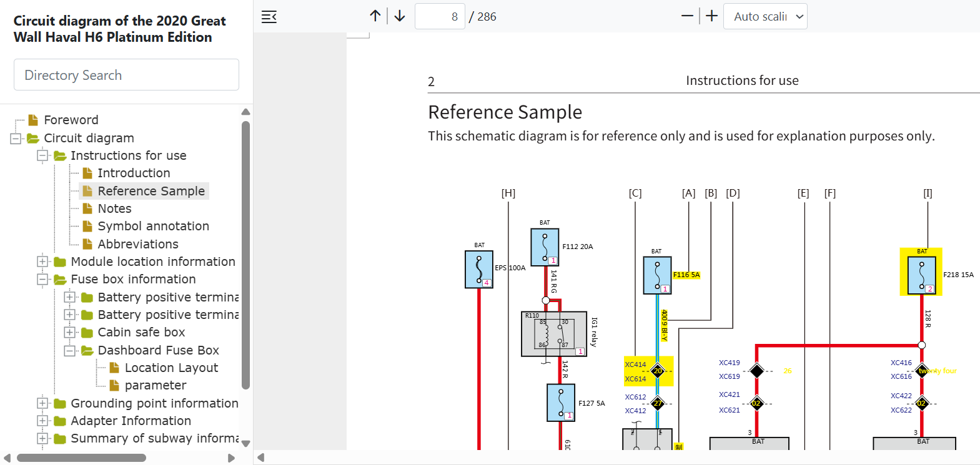
Task: Select Instructions for use folder label
Action: click(128, 155)
